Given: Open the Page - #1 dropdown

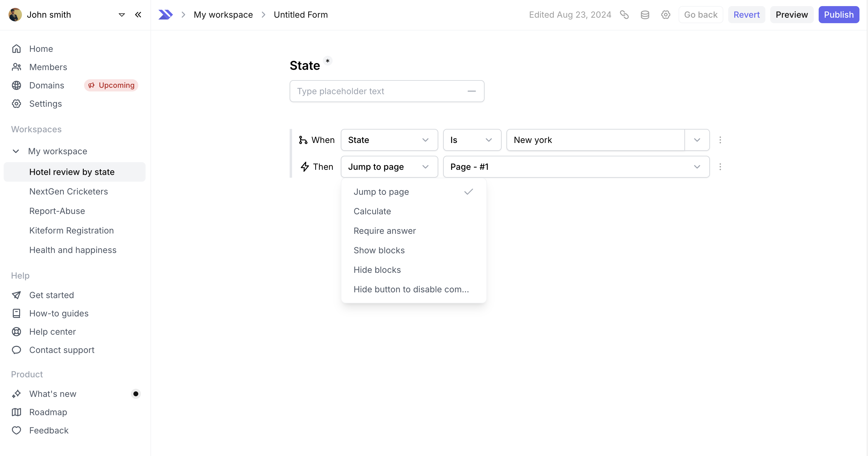Looking at the screenshot, I should click(576, 167).
